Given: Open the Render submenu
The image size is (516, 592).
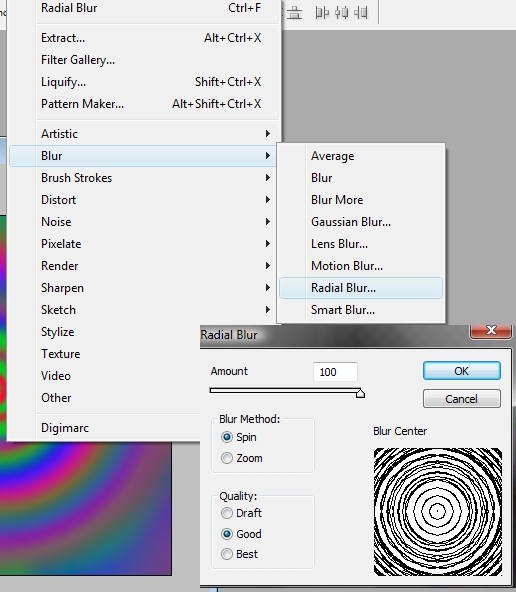Looking at the screenshot, I should point(143,265).
